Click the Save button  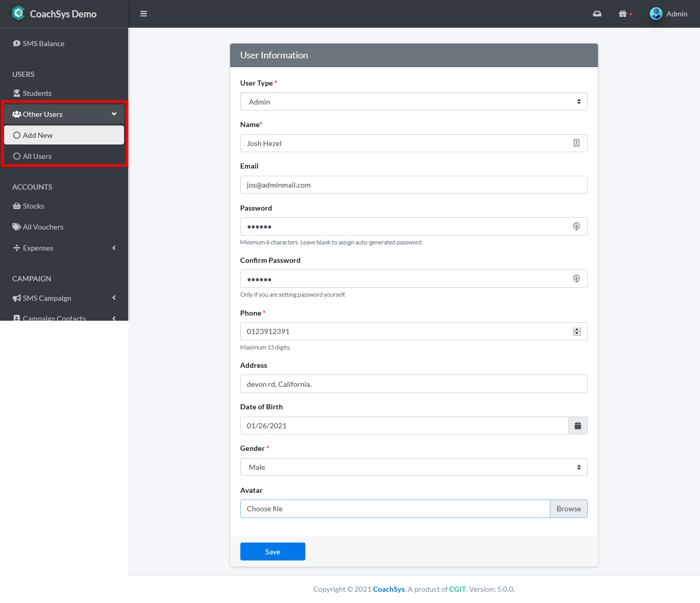click(273, 552)
